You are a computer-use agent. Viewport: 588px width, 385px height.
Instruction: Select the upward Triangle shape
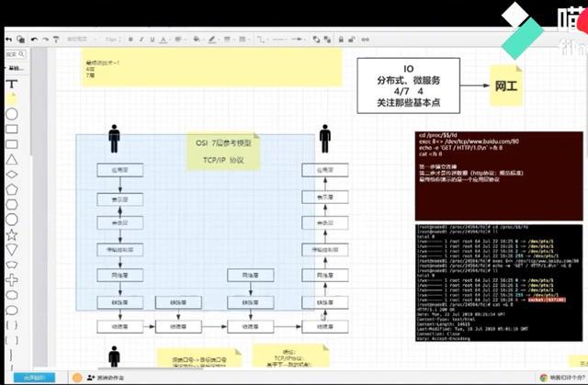(x=12, y=160)
